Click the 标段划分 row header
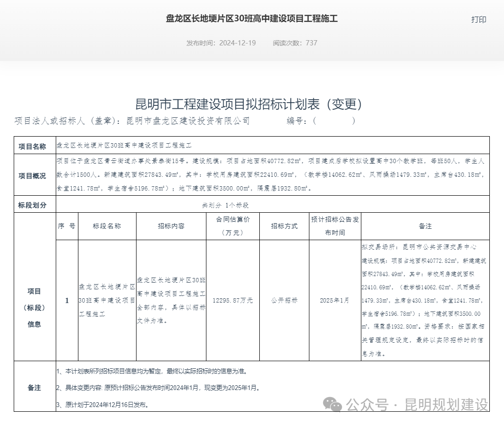This screenshot has width=504, height=425. [32, 205]
